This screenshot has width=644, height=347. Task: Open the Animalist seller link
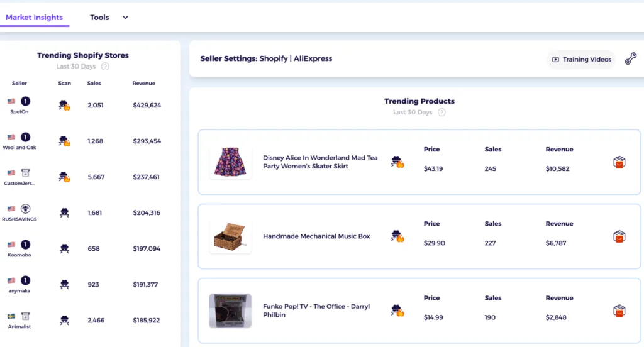[19, 327]
